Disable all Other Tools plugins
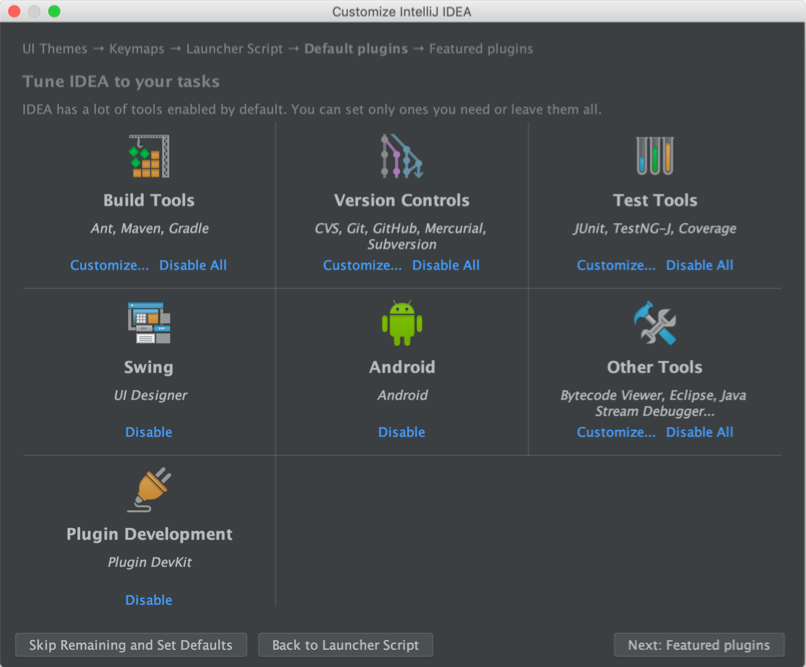The height and width of the screenshot is (667, 806). [x=700, y=432]
